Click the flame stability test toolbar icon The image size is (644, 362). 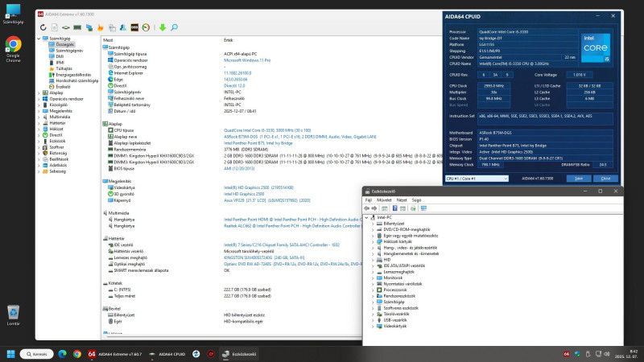pos(100,27)
